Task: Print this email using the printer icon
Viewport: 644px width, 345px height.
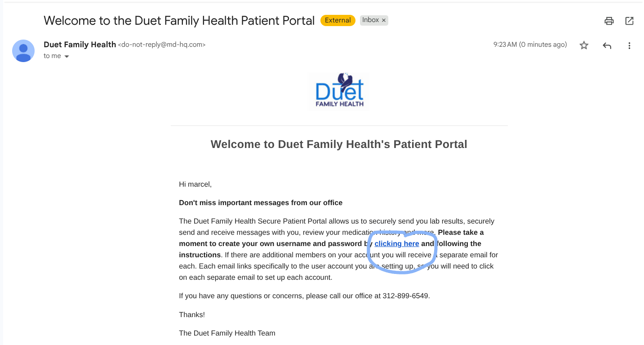Action: coord(609,21)
